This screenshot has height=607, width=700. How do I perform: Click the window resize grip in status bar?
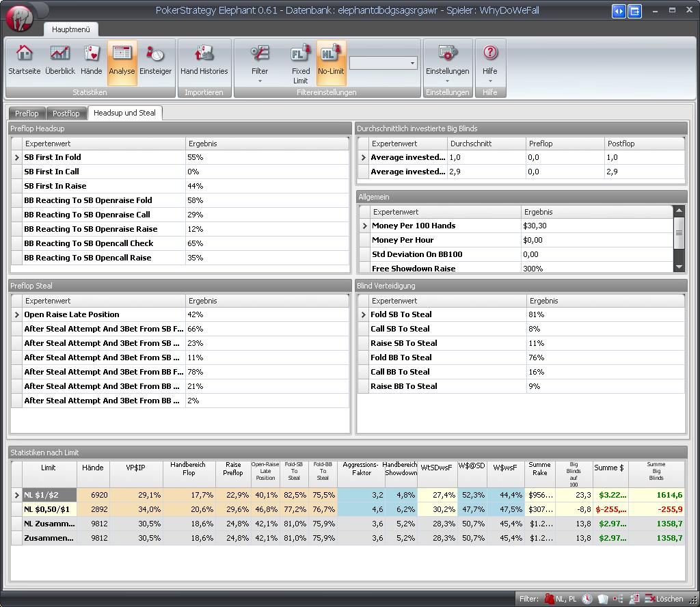click(x=693, y=600)
